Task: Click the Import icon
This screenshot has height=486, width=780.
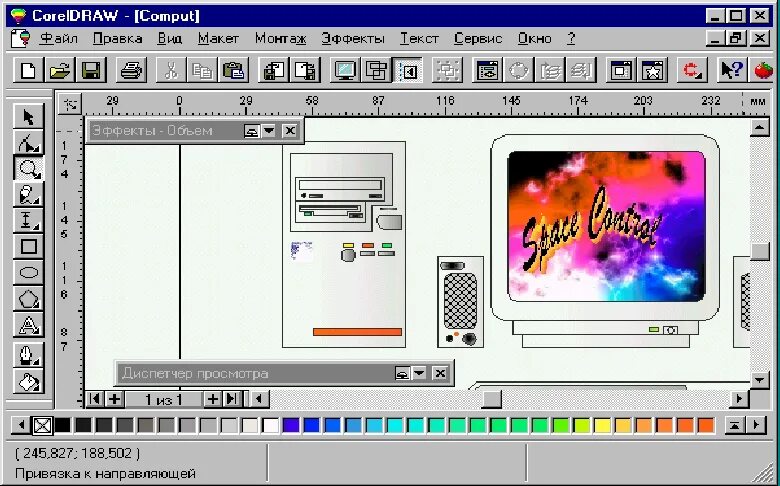Action: 274,70
